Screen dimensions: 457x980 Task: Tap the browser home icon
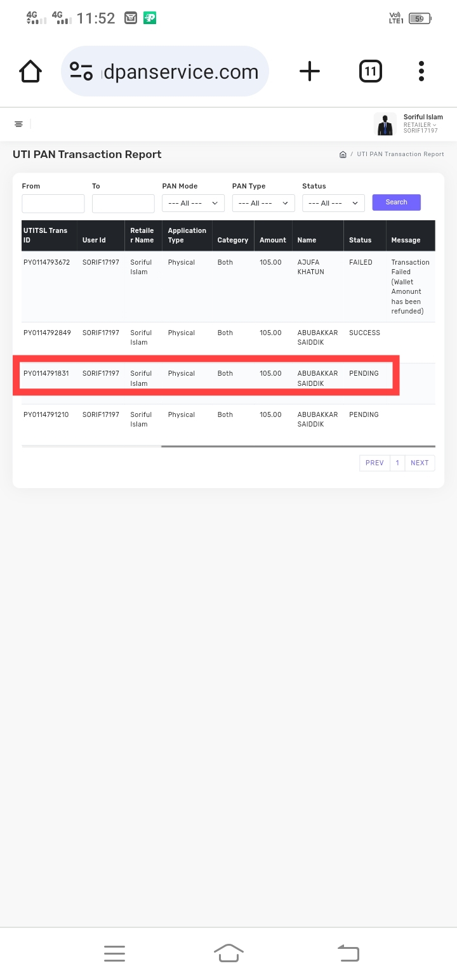click(x=30, y=71)
